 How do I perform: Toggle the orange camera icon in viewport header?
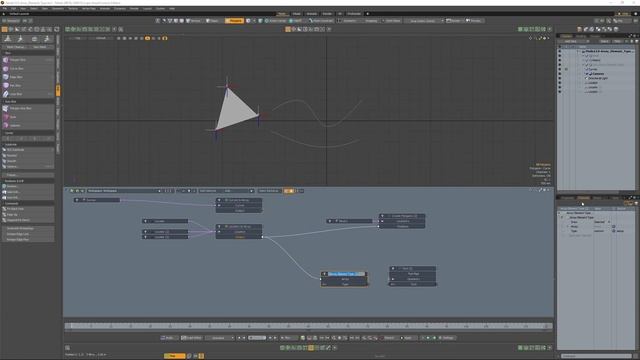[147, 38]
